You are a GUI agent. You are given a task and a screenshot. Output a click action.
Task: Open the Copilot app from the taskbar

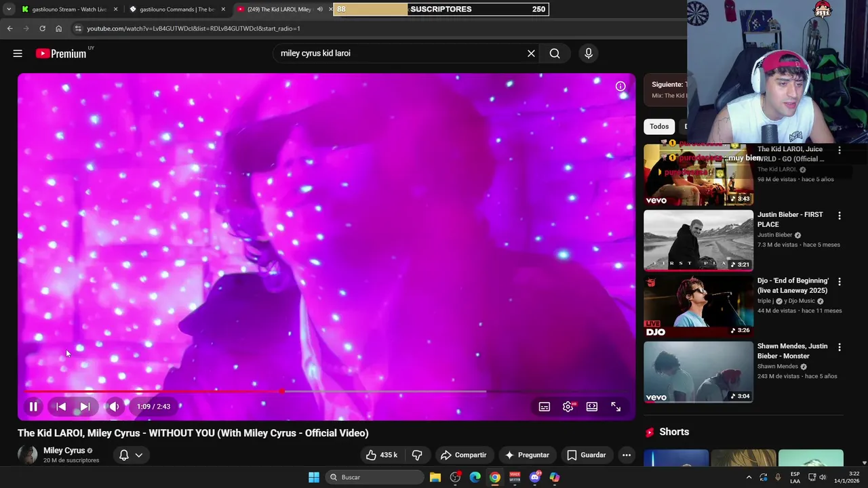(x=555, y=477)
